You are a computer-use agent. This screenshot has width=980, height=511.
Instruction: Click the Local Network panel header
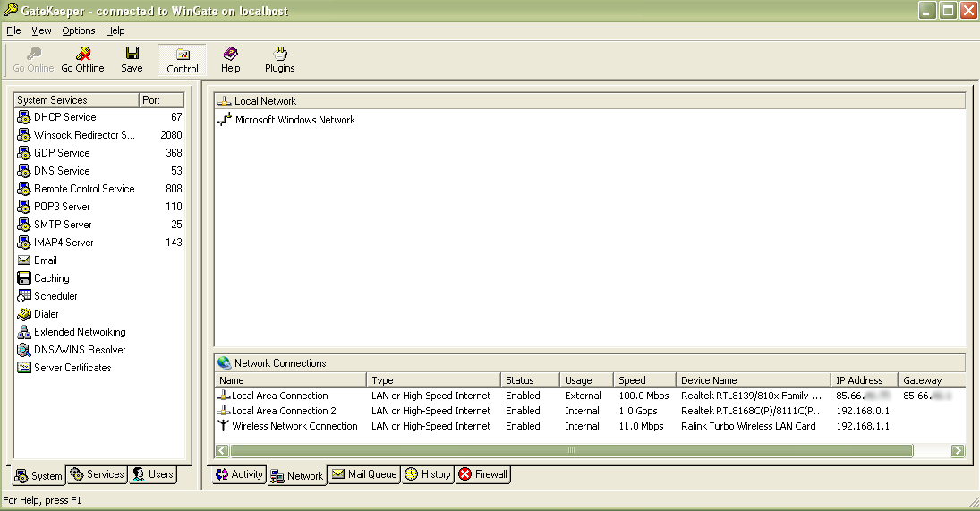point(590,101)
